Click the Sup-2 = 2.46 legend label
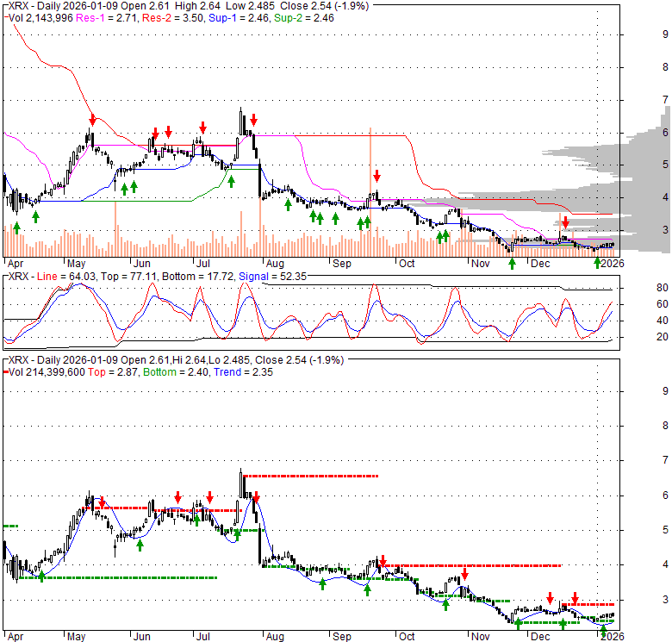The height and width of the screenshot is (642, 672). (x=304, y=18)
